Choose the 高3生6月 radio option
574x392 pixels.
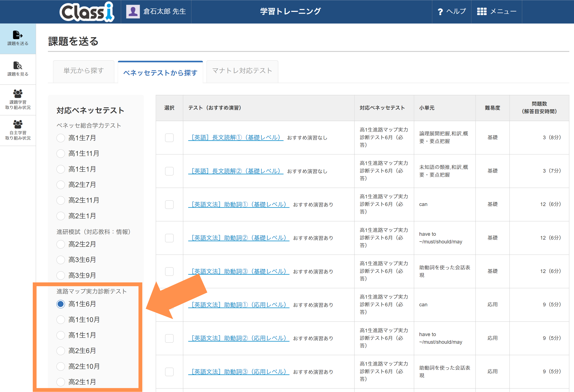pyautogui.click(x=60, y=260)
